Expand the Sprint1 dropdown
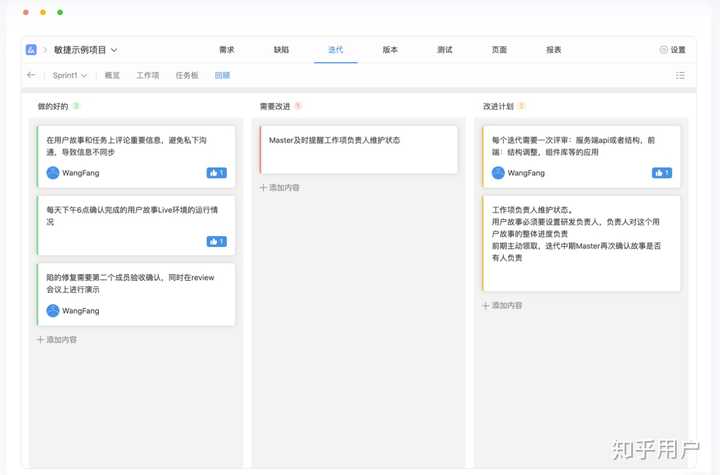720x475 pixels. click(70, 75)
